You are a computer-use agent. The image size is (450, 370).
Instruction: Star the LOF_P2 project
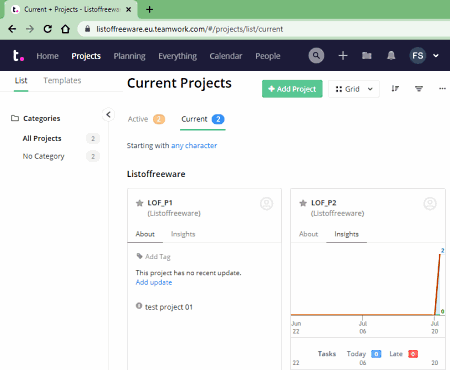pos(303,203)
